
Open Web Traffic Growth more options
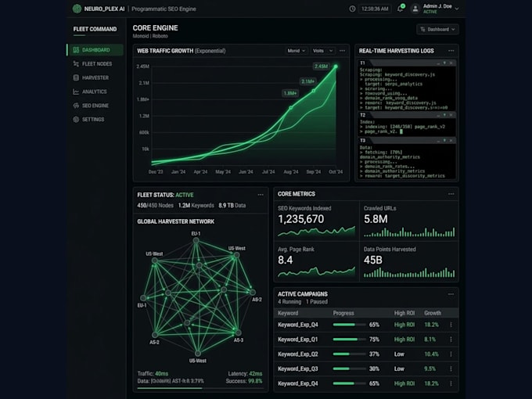[x=343, y=51]
